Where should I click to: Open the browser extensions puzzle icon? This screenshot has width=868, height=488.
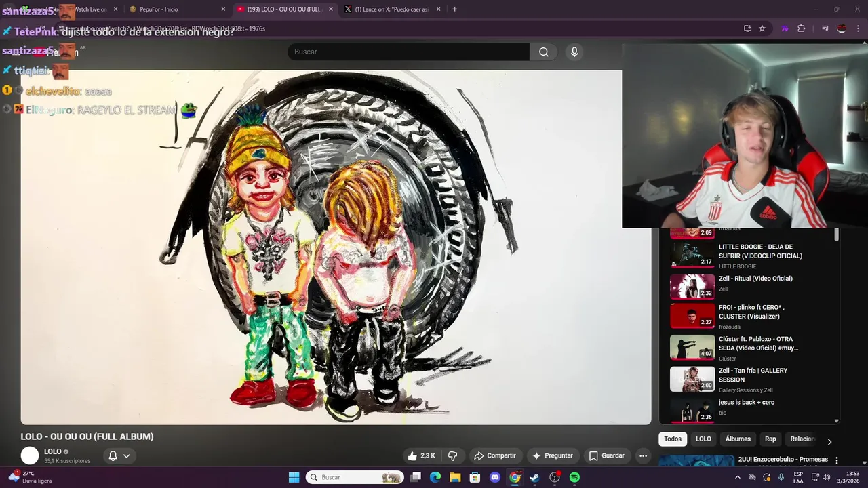[802, 28]
